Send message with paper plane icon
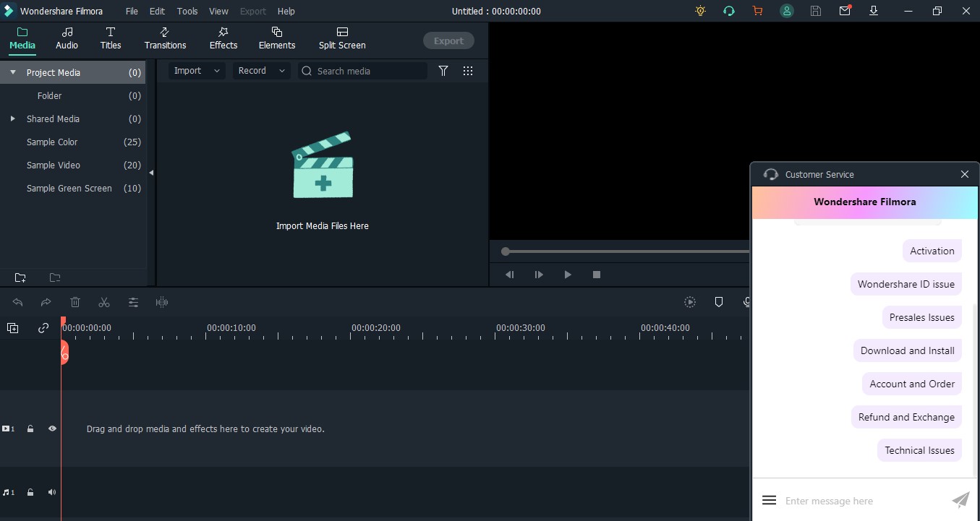980x521 pixels. coord(960,500)
